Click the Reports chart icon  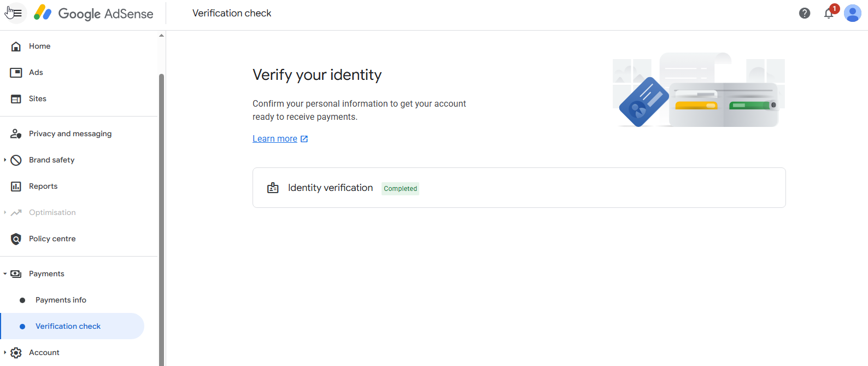pos(16,187)
